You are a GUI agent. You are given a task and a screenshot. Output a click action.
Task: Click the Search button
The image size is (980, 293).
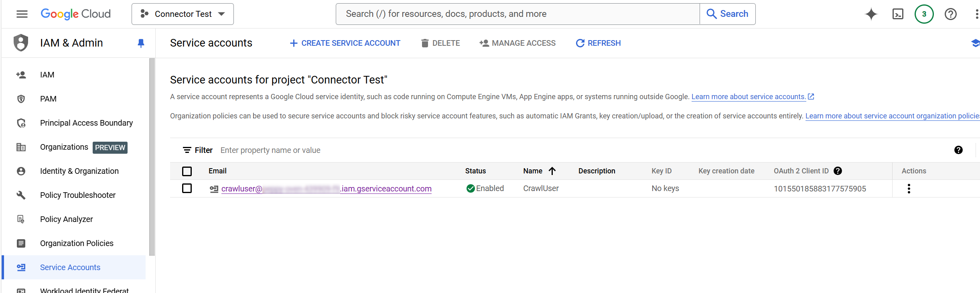pyautogui.click(x=727, y=14)
